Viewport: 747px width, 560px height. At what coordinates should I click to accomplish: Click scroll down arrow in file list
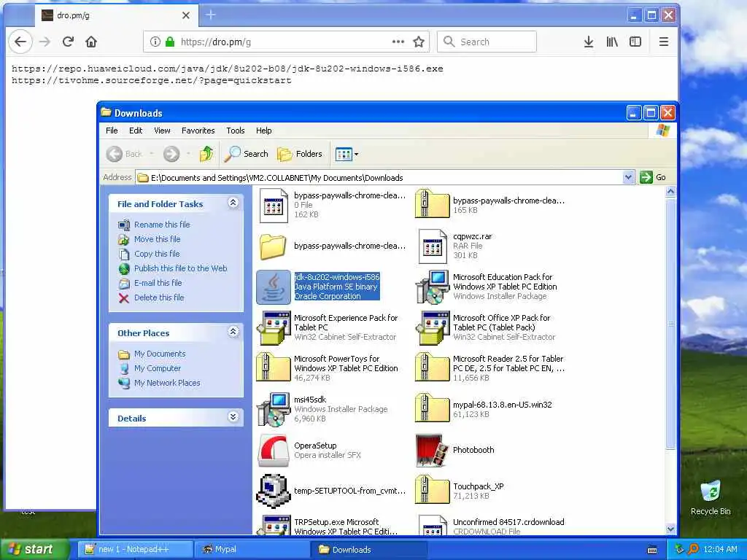tap(670, 529)
